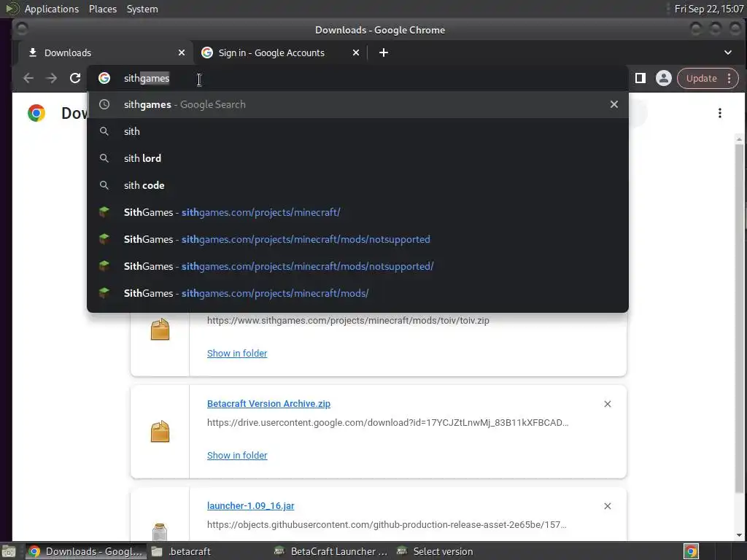
Task: Click the launcher jar file icon
Action: click(x=160, y=532)
